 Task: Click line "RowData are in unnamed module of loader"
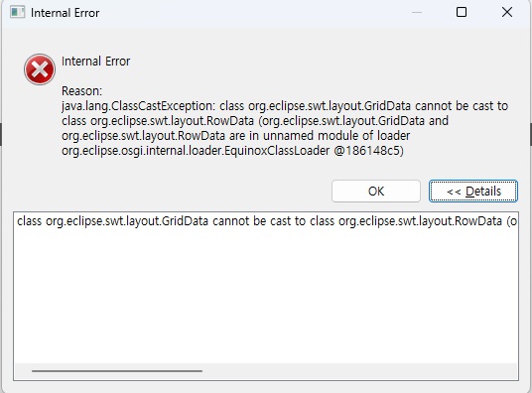pos(236,136)
